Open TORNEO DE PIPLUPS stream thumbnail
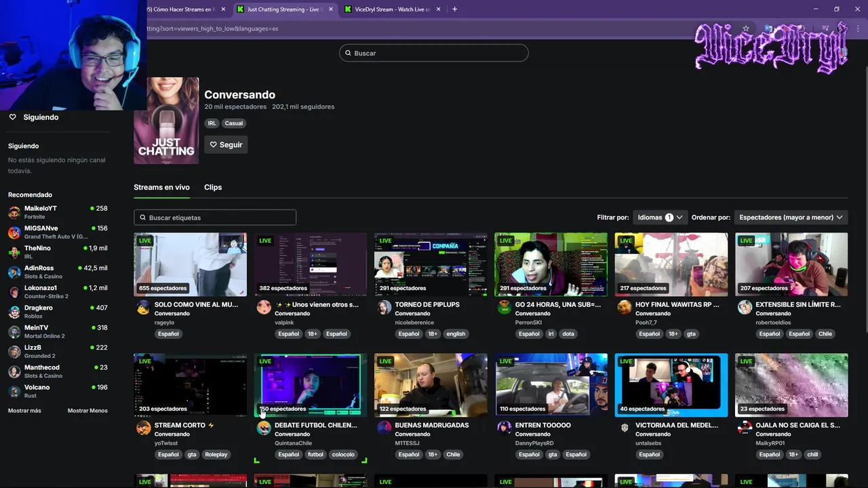Image resolution: width=868 pixels, height=488 pixels. (431, 264)
